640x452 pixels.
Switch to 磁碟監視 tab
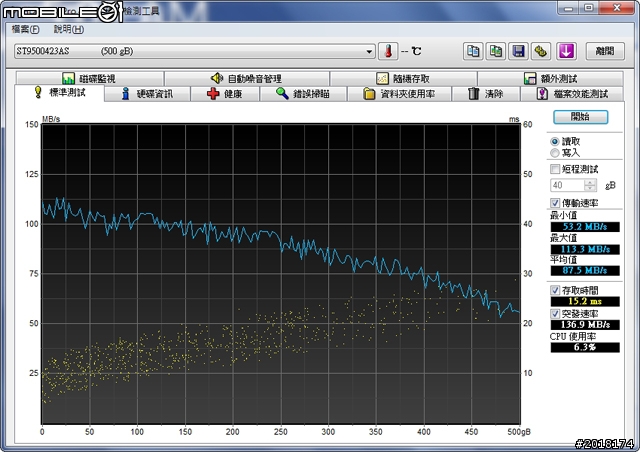point(90,78)
